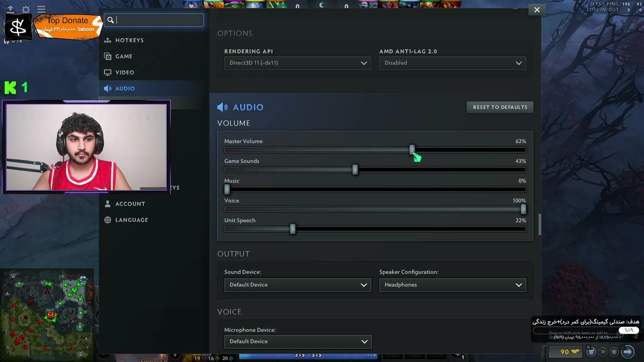Screen dimensions: 644x362
Task: Click the Video monitor icon in sidebar
Action: click(108, 72)
